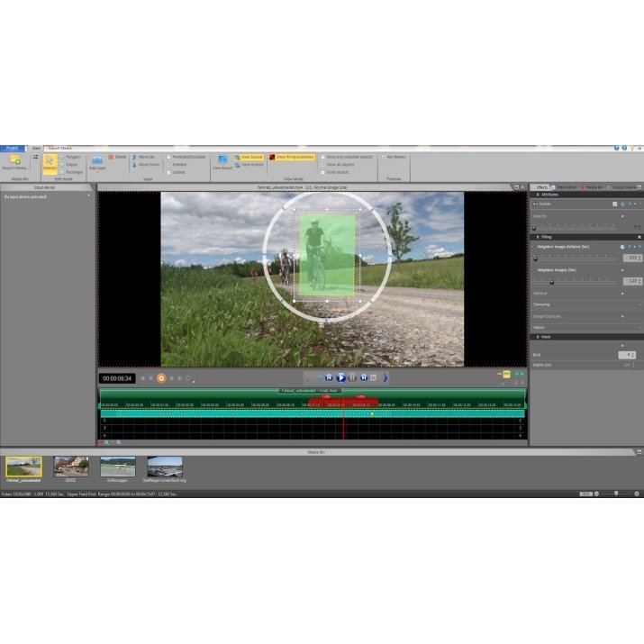
Task: Move the layer up
Action: [144, 157]
